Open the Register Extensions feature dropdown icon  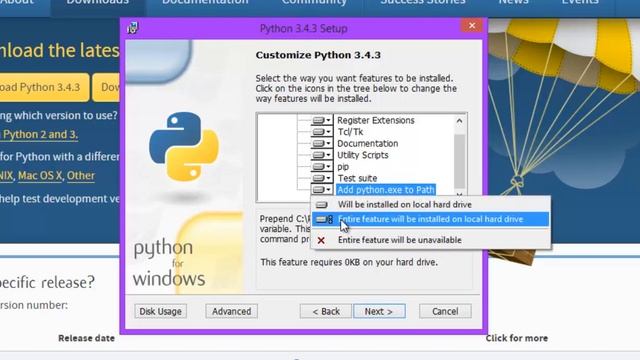point(322,120)
